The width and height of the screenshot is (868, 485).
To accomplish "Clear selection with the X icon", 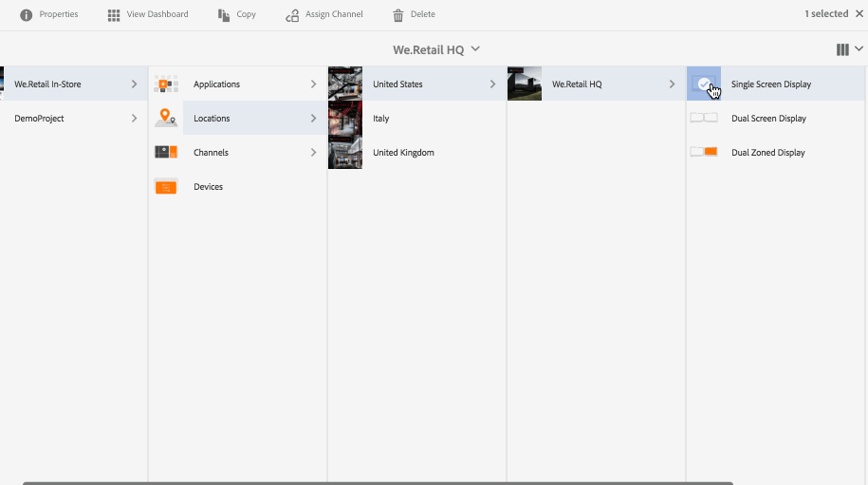I will coord(859,14).
